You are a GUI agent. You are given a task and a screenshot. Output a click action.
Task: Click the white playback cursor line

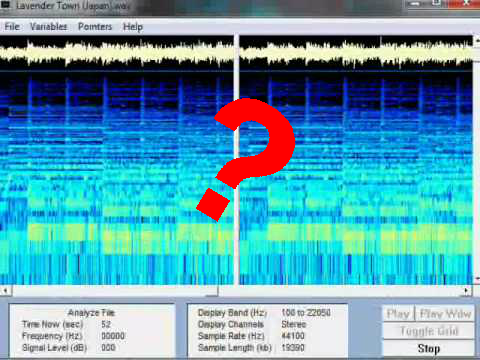(236, 160)
